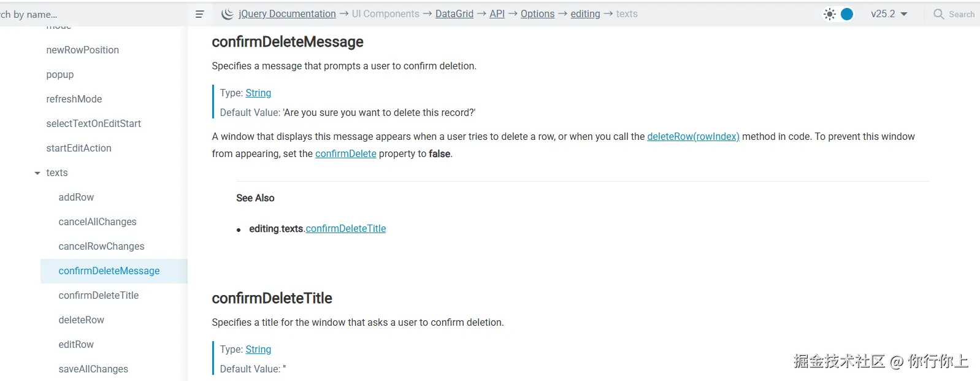
Task: Click String type link under confirmDeleteMessage
Action: pos(258,93)
